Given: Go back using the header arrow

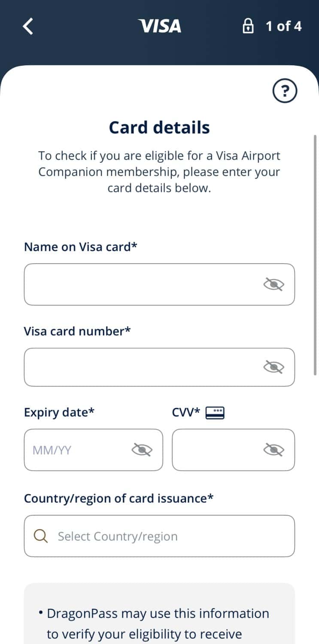Looking at the screenshot, I should (x=28, y=26).
